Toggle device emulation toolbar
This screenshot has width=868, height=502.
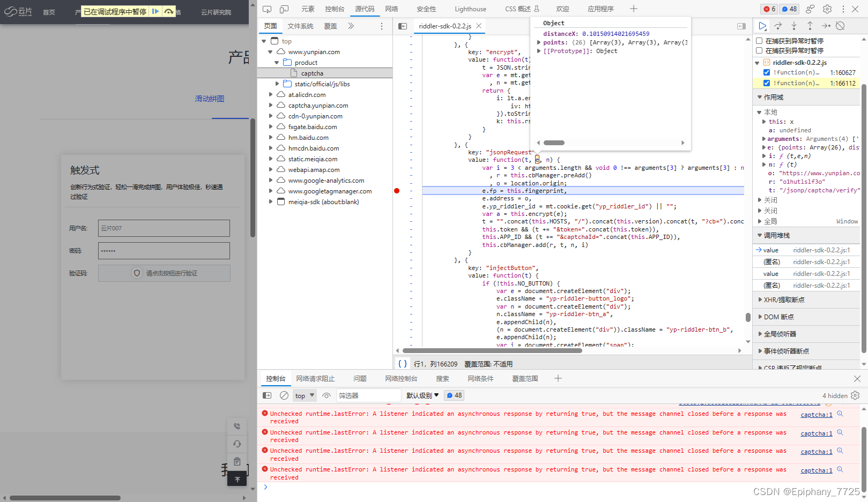coord(284,9)
